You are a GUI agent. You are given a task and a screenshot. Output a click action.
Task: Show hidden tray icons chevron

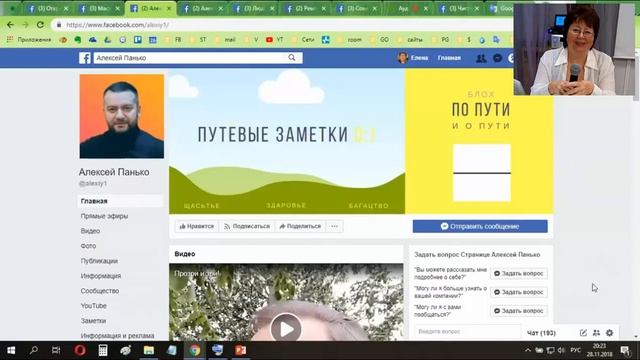528,350
